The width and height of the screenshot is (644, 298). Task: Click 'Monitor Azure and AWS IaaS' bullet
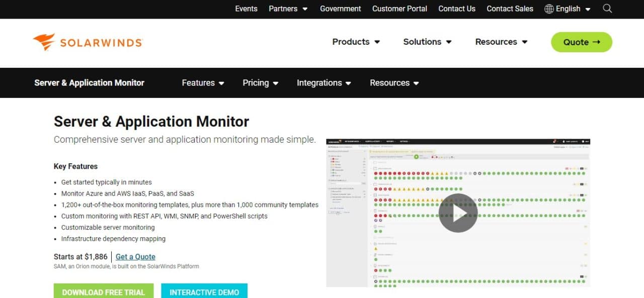pyautogui.click(x=128, y=193)
